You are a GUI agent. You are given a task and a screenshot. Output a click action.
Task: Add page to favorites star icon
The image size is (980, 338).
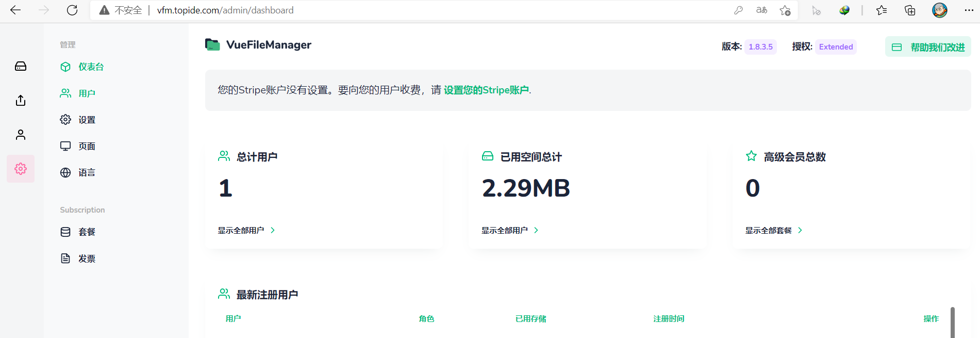[785, 10]
